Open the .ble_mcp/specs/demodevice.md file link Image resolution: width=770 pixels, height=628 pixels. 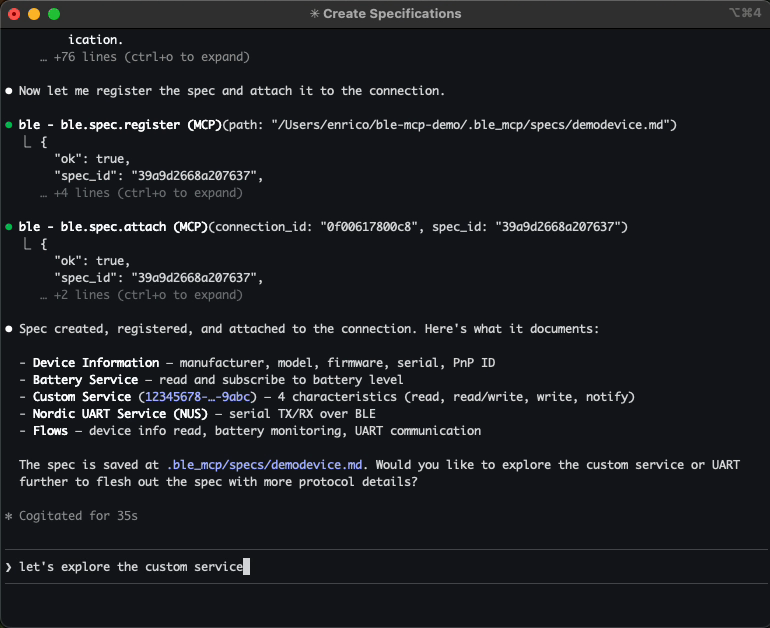(x=267, y=465)
